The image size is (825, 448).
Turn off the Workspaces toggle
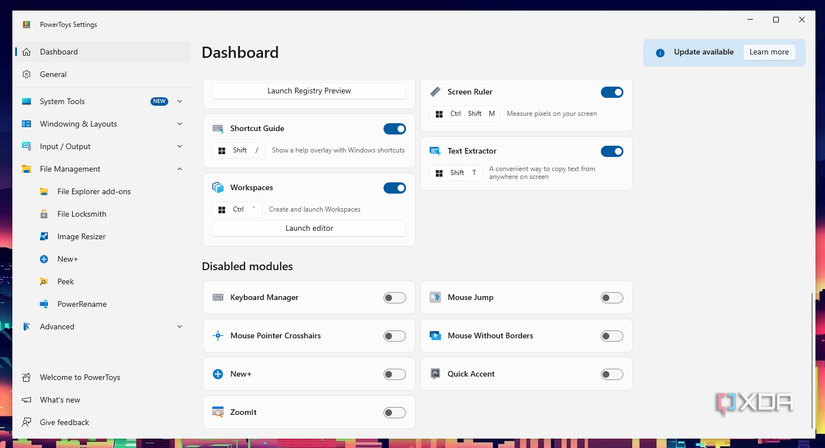tap(395, 188)
